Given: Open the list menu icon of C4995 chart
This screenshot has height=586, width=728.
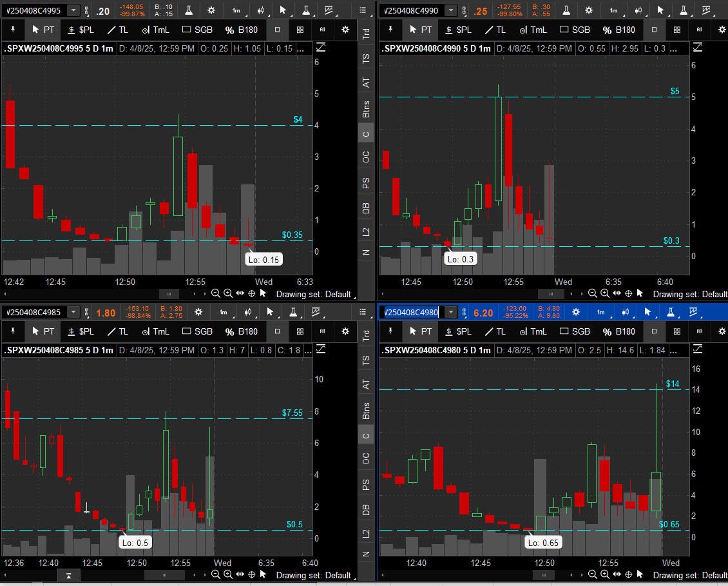Looking at the screenshot, I should pos(363,10).
